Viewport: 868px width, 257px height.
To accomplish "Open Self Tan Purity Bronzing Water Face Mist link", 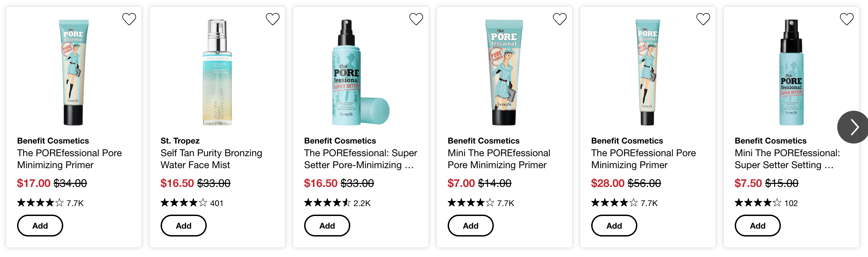I will [x=211, y=159].
